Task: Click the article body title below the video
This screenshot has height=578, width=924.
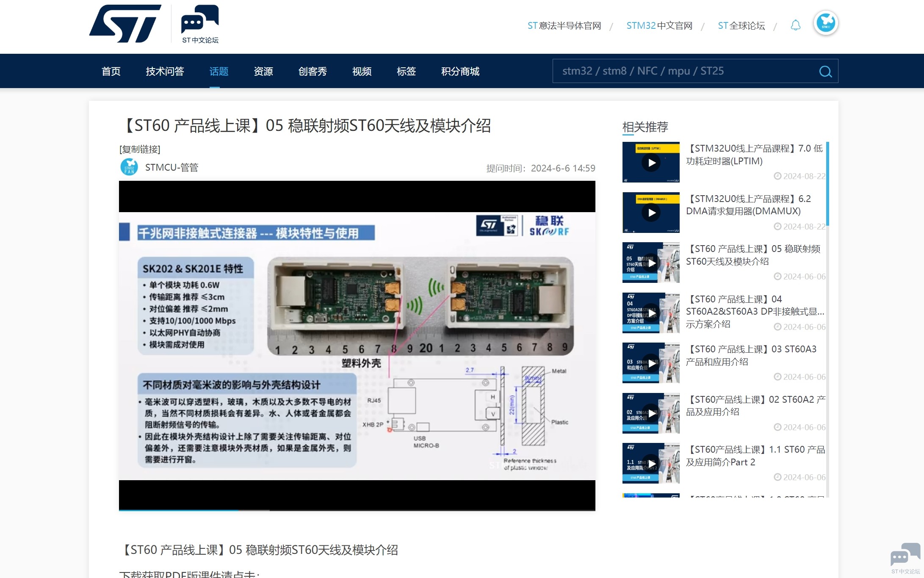Action: tap(259, 550)
